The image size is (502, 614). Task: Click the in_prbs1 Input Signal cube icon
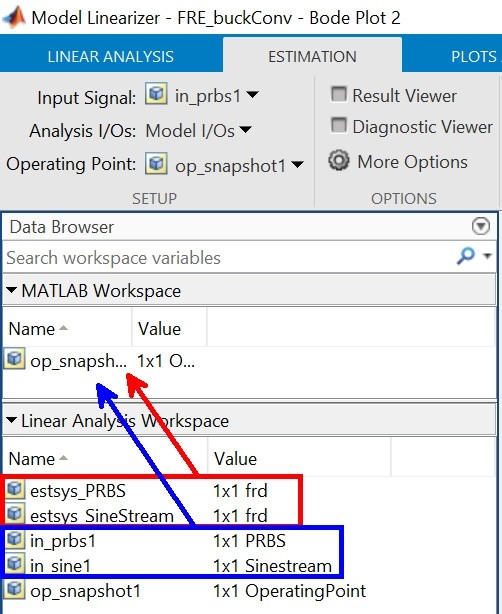coord(156,94)
